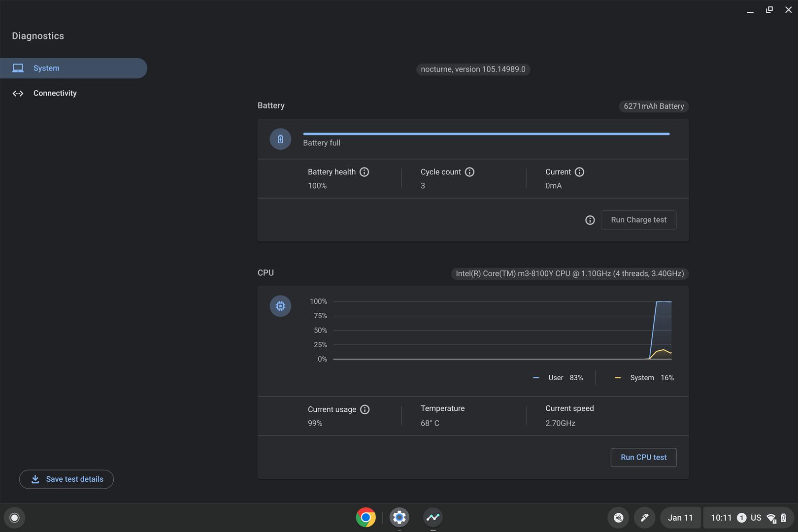The height and width of the screenshot is (532, 798).
Task: Click the battery level progress bar
Action: click(486, 133)
